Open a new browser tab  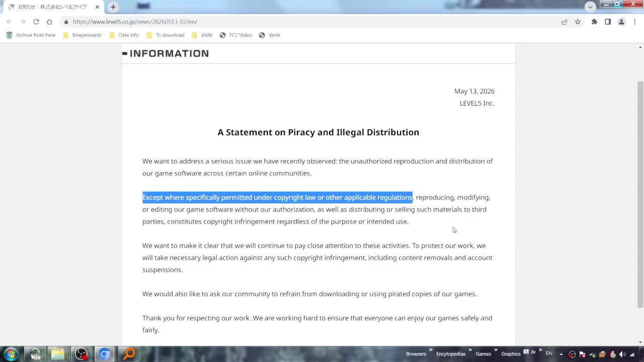tap(113, 7)
